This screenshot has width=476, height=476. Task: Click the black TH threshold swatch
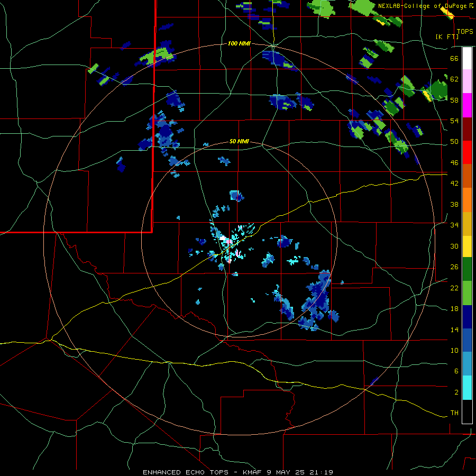click(x=467, y=411)
